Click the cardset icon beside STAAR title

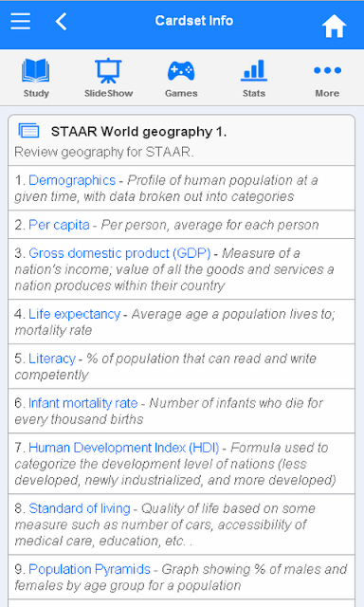click(x=29, y=131)
